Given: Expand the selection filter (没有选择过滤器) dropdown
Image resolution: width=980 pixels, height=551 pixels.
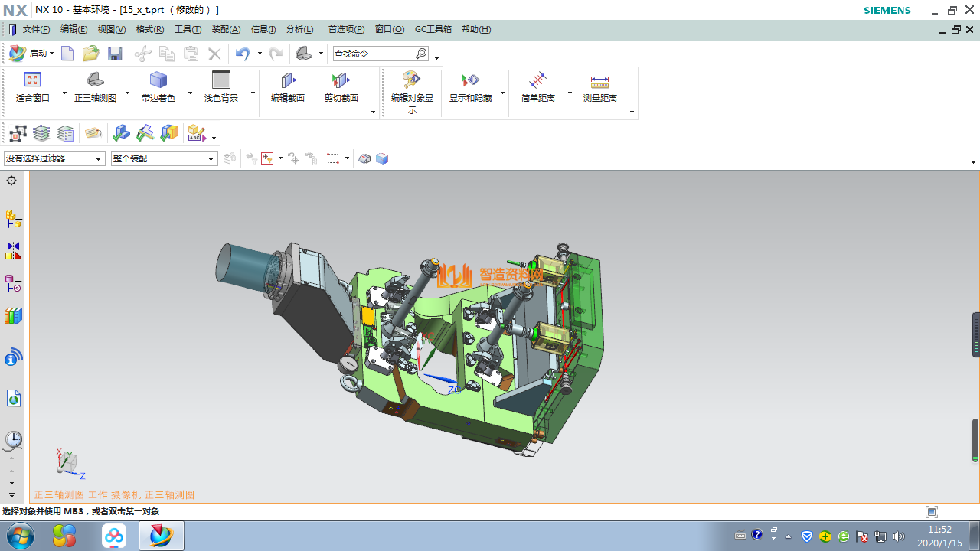Looking at the screenshot, I should click(99, 158).
